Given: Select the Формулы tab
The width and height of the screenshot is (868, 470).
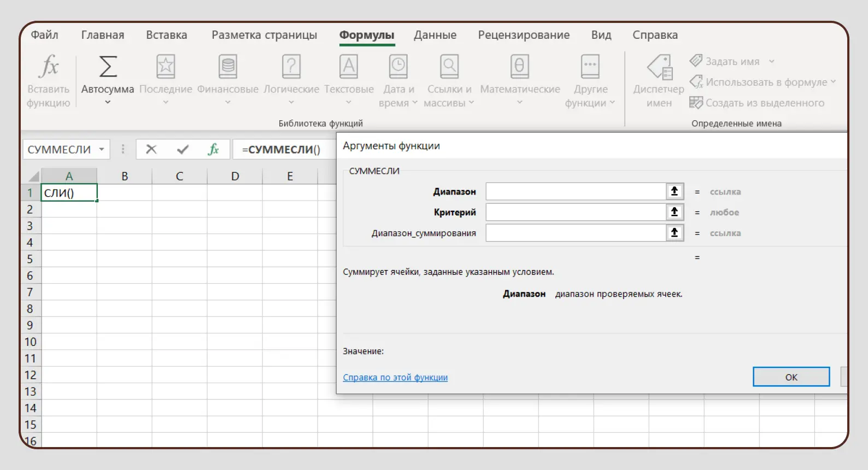Looking at the screenshot, I should (367, 35).
